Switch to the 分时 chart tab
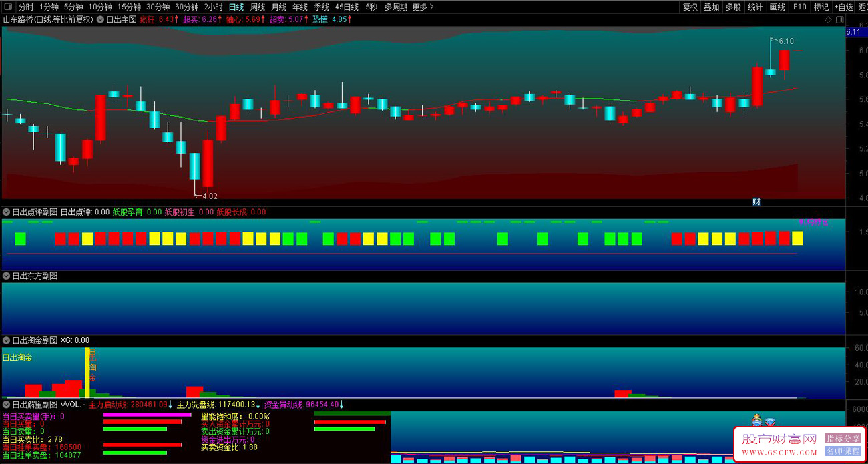Viewport: 868px width, 464px height. point(26,7)
